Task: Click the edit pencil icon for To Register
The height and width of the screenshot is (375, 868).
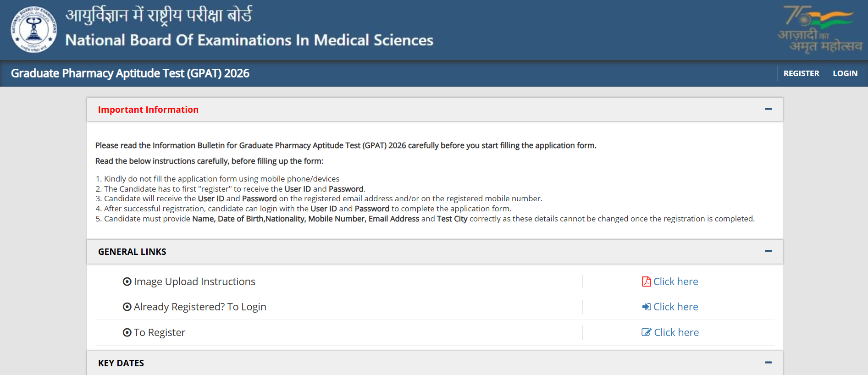Action: tap(646, 332)
